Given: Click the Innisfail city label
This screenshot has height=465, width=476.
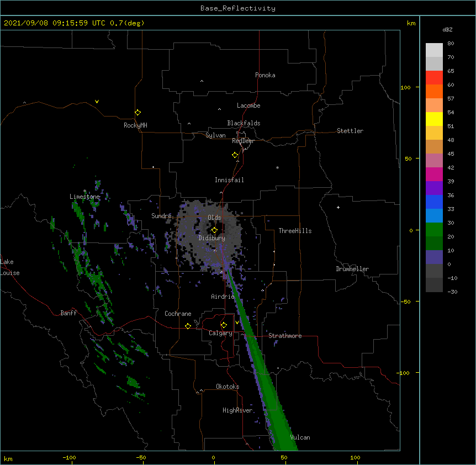Looking at the screenshot, I should point(229,180).
